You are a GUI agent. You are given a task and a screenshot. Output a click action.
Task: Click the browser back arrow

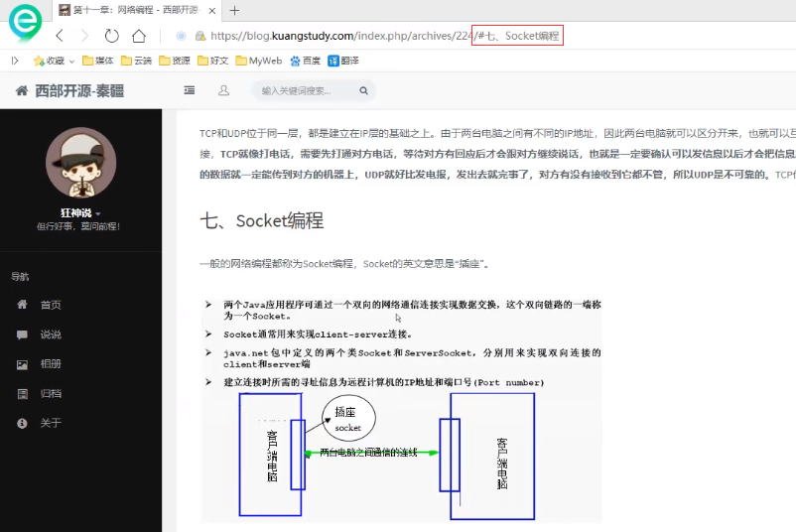[x=60, y=36]
